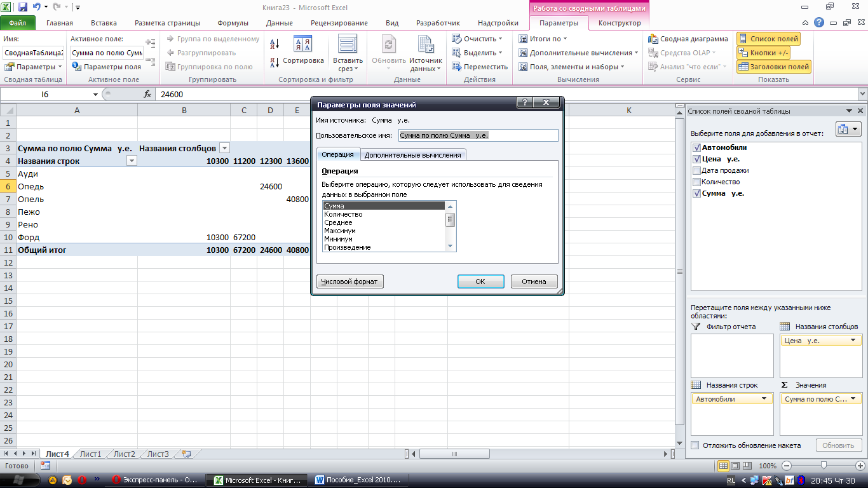Toggle Заголовки полей (field headers) button
This screenshot has width=868, height=488.
pos(774,67)
